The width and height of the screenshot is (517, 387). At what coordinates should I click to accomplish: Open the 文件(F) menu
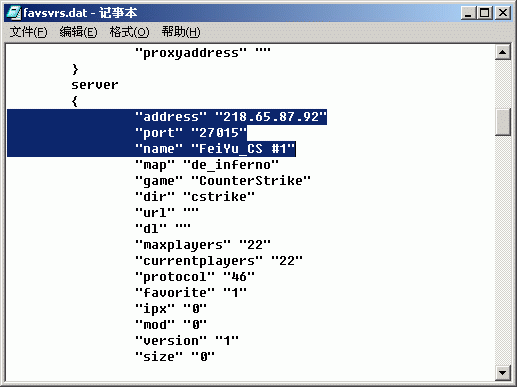(x=28, y=32)
